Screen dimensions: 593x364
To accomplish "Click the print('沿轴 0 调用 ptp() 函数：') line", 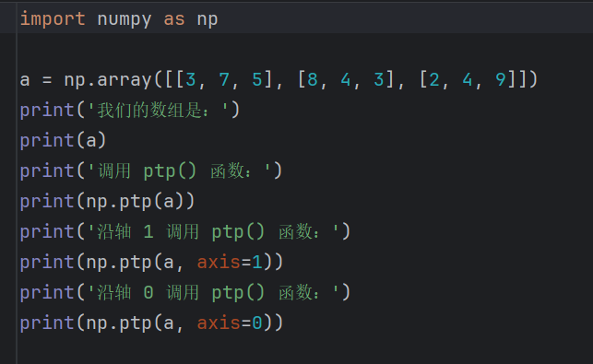I will [185, 292].
